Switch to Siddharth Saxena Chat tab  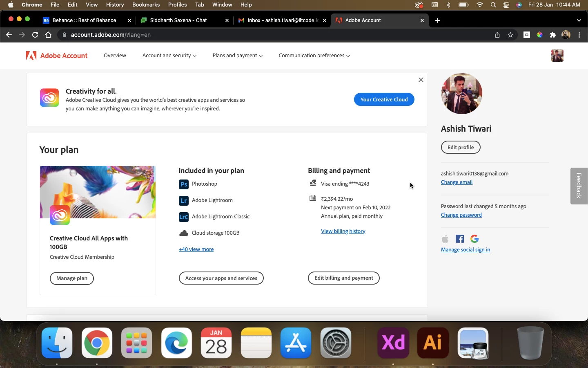(x=178, y=20)
